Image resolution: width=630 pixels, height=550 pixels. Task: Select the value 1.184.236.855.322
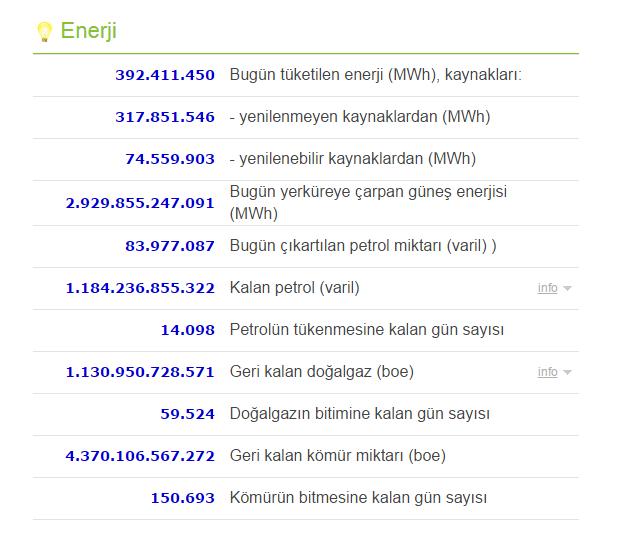(x=140, y=288)
